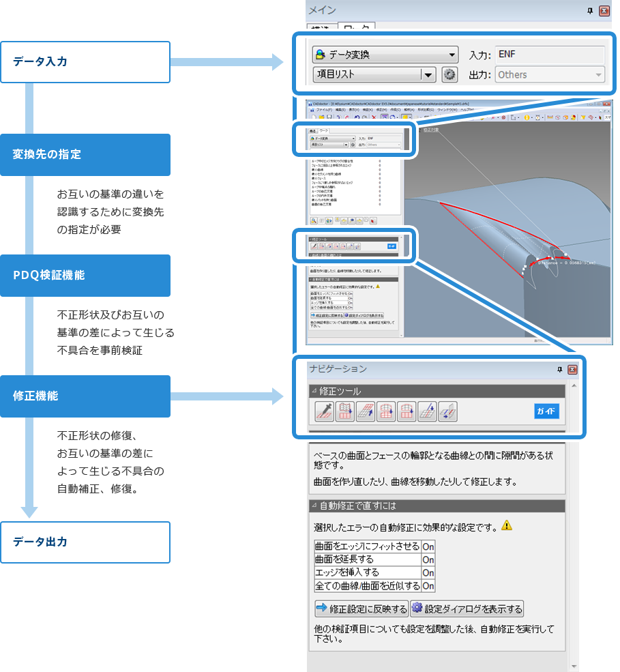620x672 pixels.
Task: Close the メイン panel
Action: pos(604,11)
